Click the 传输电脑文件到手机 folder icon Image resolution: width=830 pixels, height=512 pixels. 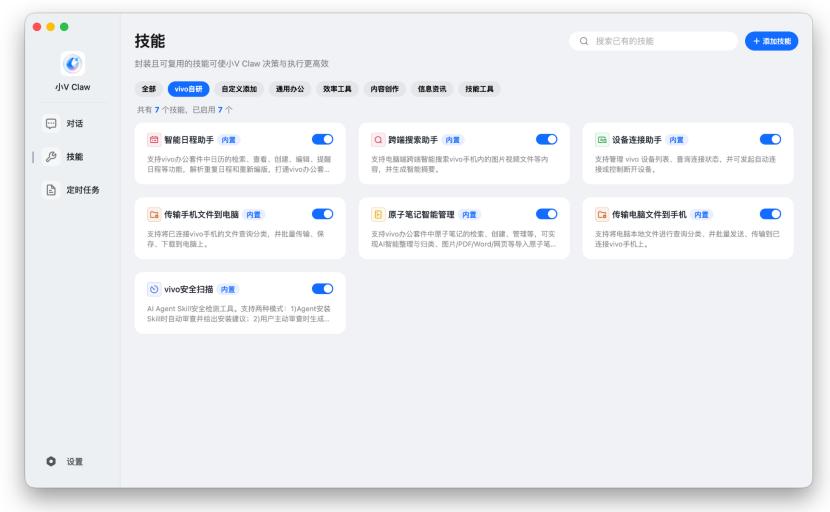coord(602,214)
